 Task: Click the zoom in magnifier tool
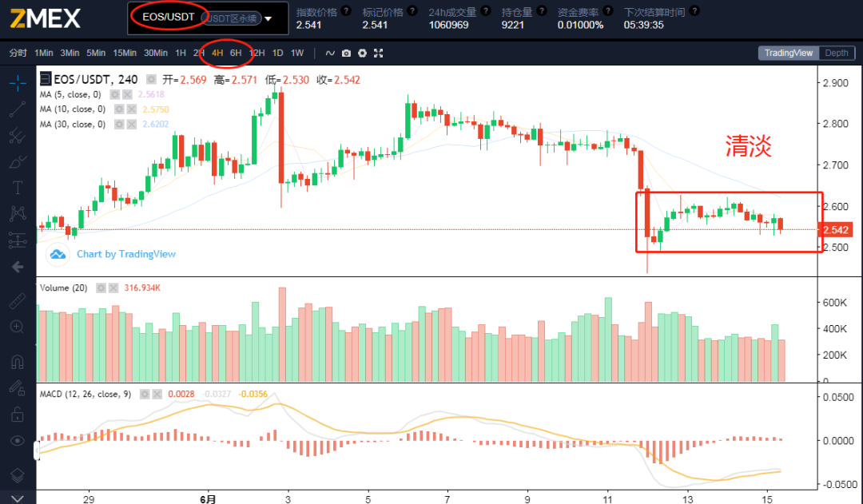(x=17, y=327)
